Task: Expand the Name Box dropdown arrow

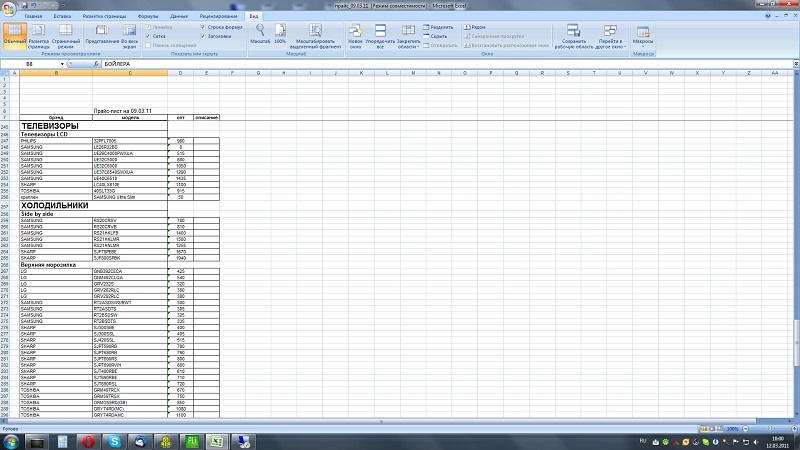Action: click(x=62, y=64)
